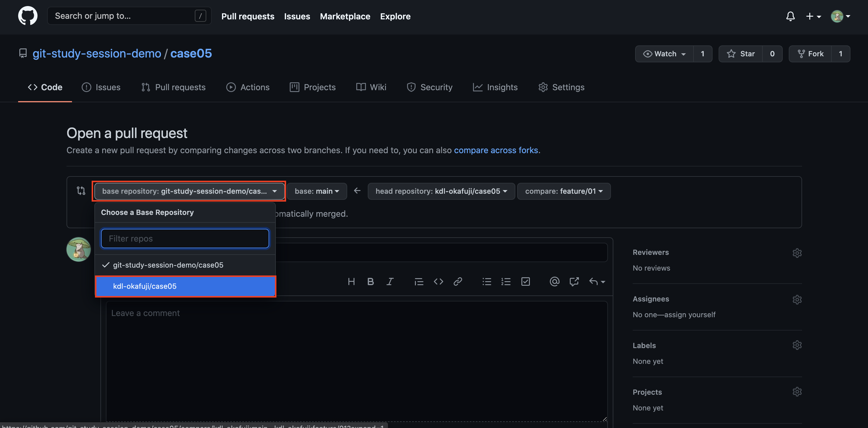Open the compare across forks link
Image resolution: width=868 pixels, height=428 pixels.
(496, 150)
